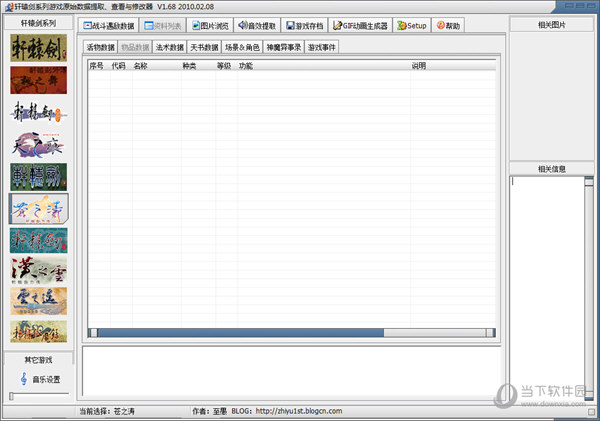
Task: Open the 帮助 help page
Action: (449, 25)
